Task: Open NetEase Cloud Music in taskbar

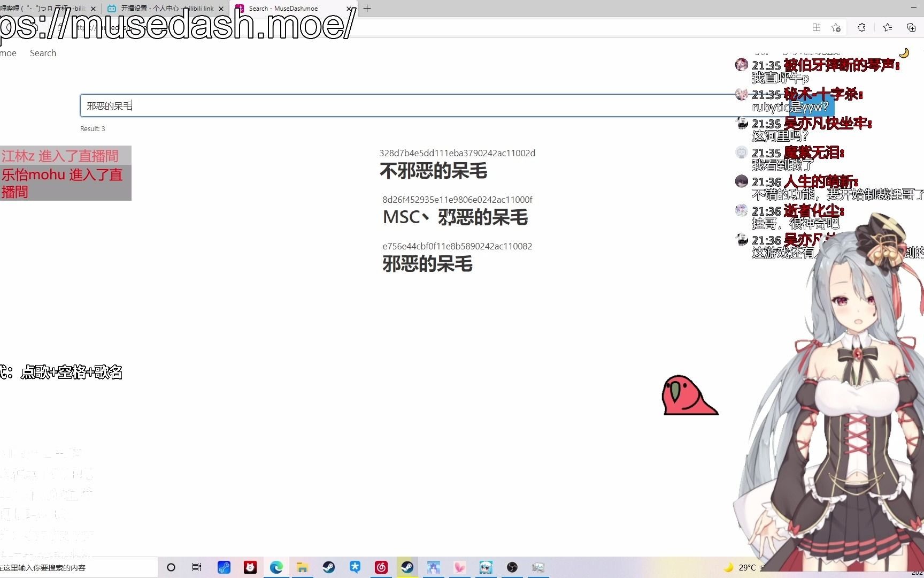Action: tap(381, 567)
